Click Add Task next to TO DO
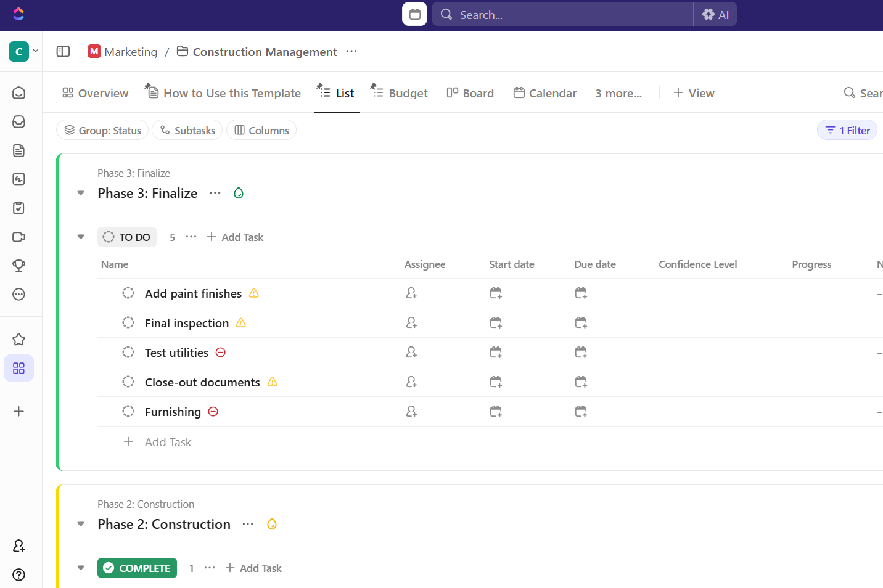Screen dimensions: 883x588 (x=235, y=237)
